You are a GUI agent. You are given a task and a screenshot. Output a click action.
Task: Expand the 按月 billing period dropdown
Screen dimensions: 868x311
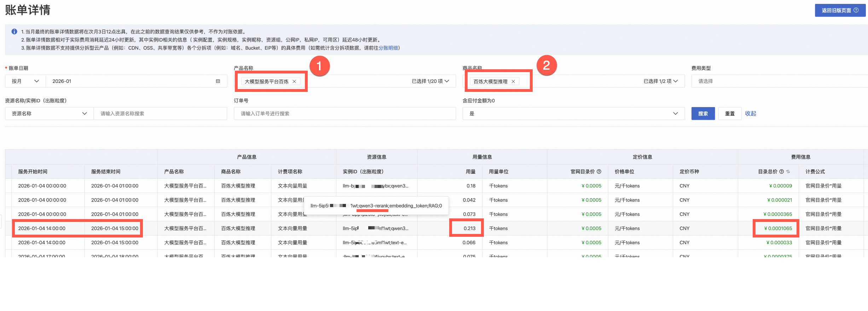[x=25, y=81]
